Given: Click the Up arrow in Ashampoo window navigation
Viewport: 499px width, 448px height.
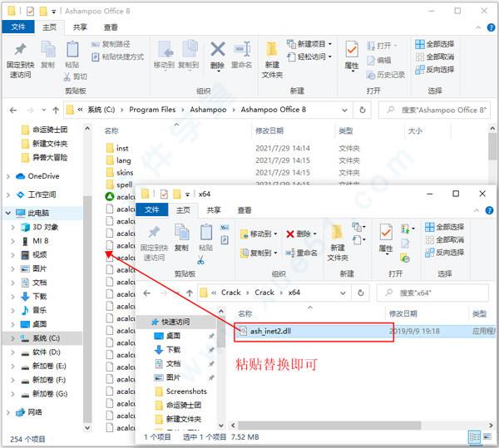Looking at the screenshot, I should (56, 110).
